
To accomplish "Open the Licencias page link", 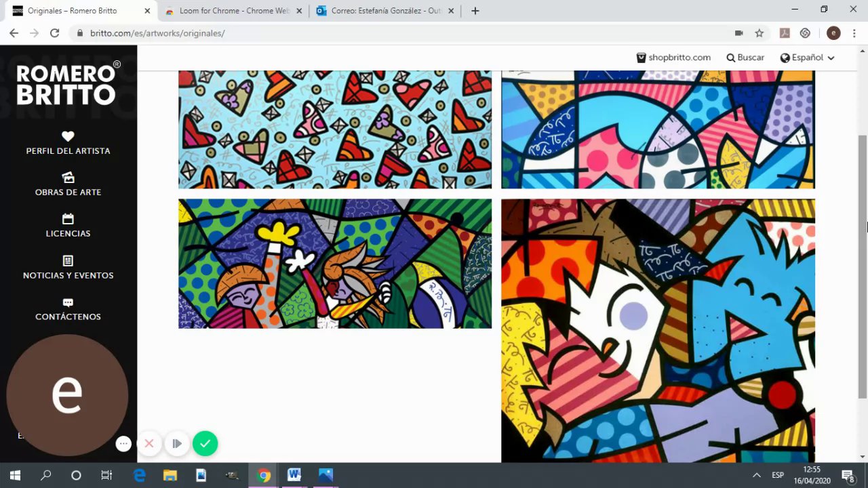I will pos(68,234).
